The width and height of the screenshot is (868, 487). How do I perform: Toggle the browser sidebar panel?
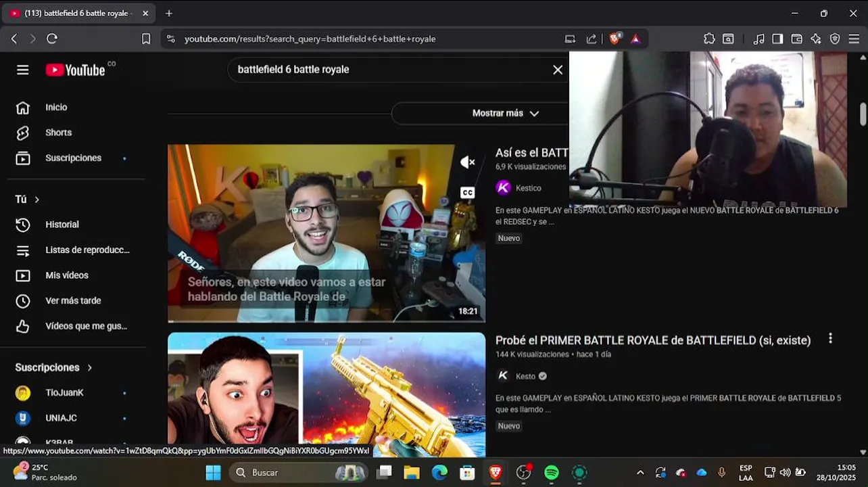tap(777, 39)
